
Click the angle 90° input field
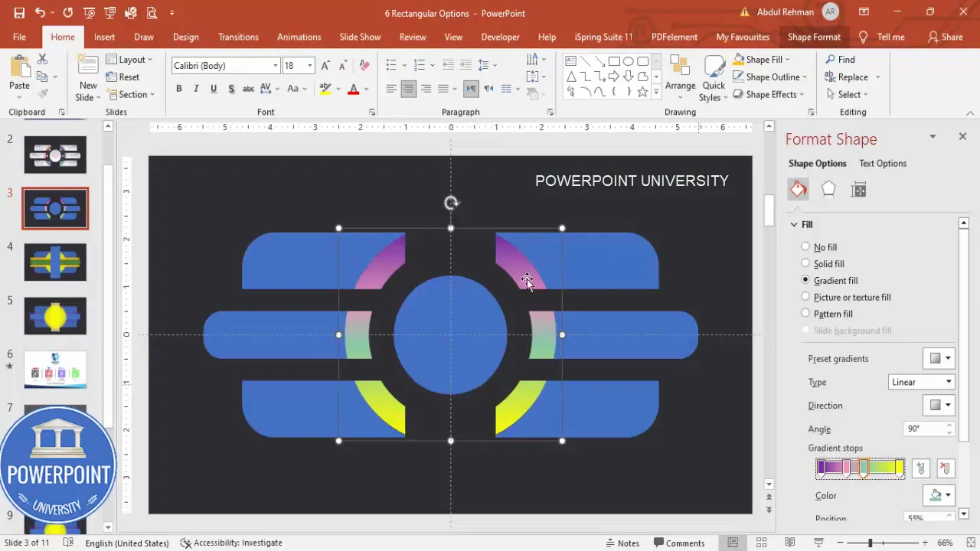[924, 429]
